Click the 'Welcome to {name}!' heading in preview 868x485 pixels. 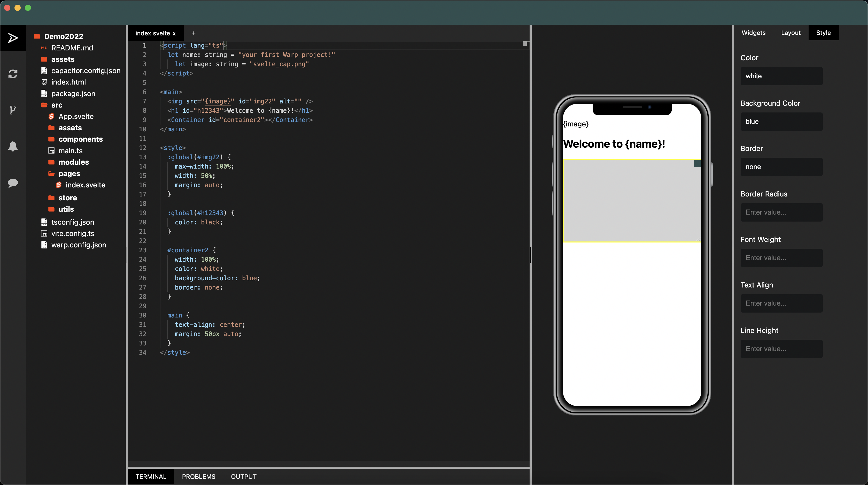614,144
